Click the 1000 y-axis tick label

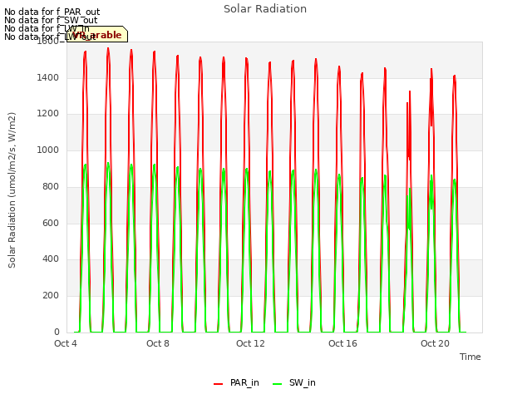tap(48, 150)
